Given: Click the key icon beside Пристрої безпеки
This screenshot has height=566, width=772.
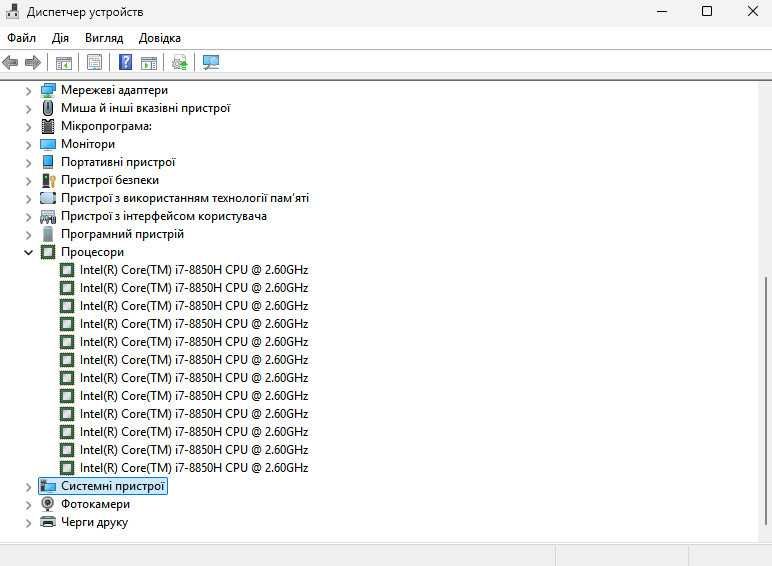Looking at the screenshot, I should (x=48, y=181).
